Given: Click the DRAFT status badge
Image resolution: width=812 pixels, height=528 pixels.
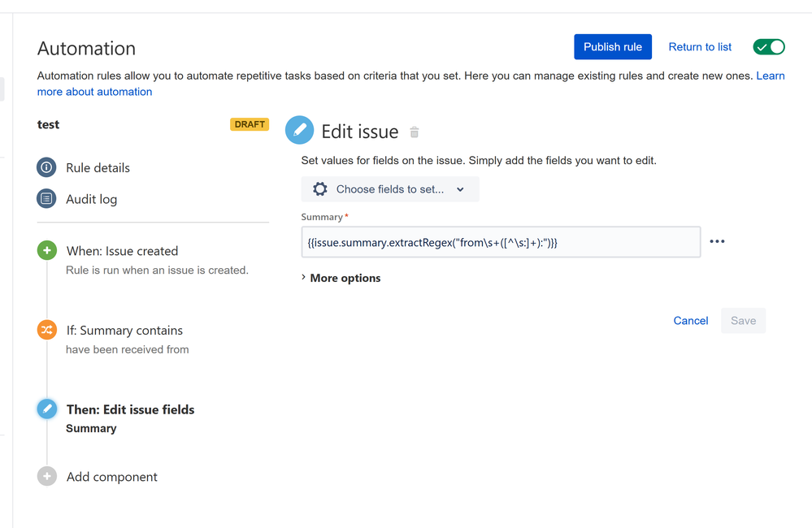Looking at the screenshot, I should pos(250,124).
